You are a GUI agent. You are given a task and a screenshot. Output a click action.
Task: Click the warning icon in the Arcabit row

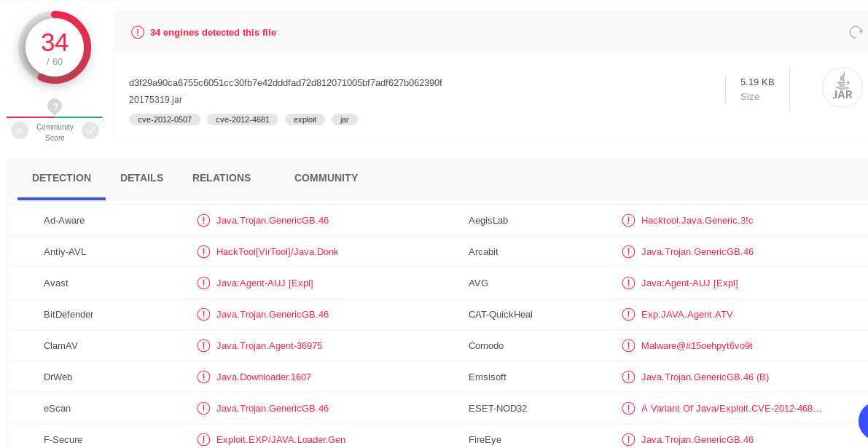[x=627, y=251]
